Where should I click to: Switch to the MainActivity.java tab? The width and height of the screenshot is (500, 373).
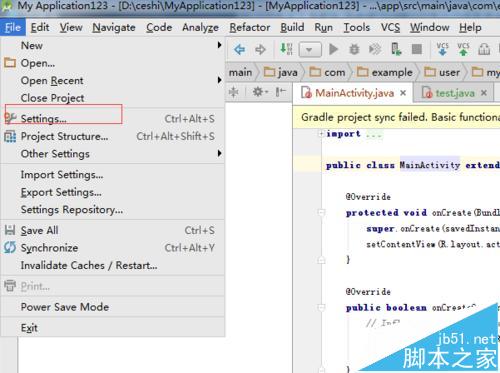click(353, 93)
